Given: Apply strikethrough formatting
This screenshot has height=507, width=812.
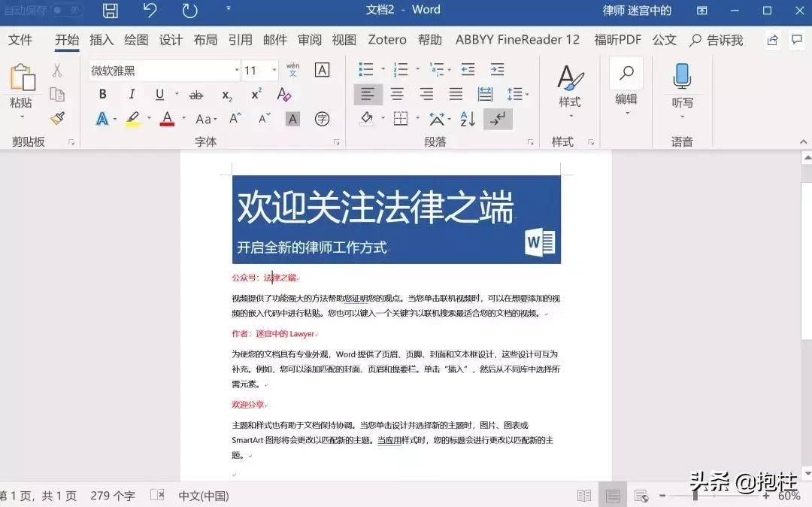Looking at the screenshot, I should point(196,94).
